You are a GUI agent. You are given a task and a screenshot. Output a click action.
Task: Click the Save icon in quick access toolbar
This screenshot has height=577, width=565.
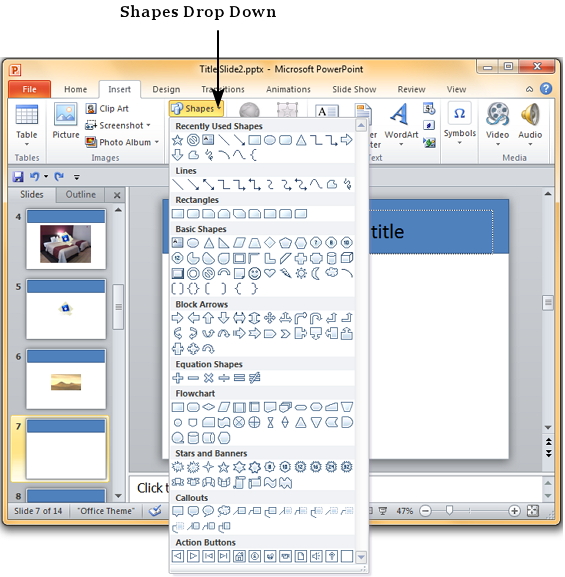18,177
